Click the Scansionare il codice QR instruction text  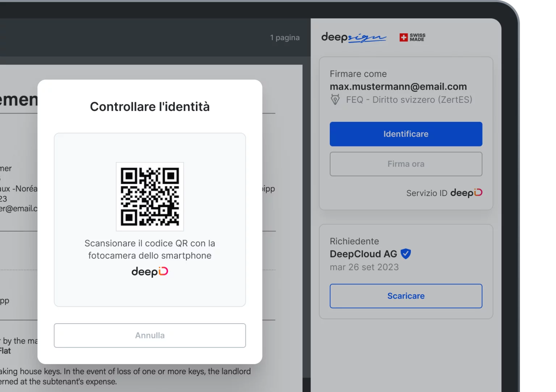pos(150,250)
